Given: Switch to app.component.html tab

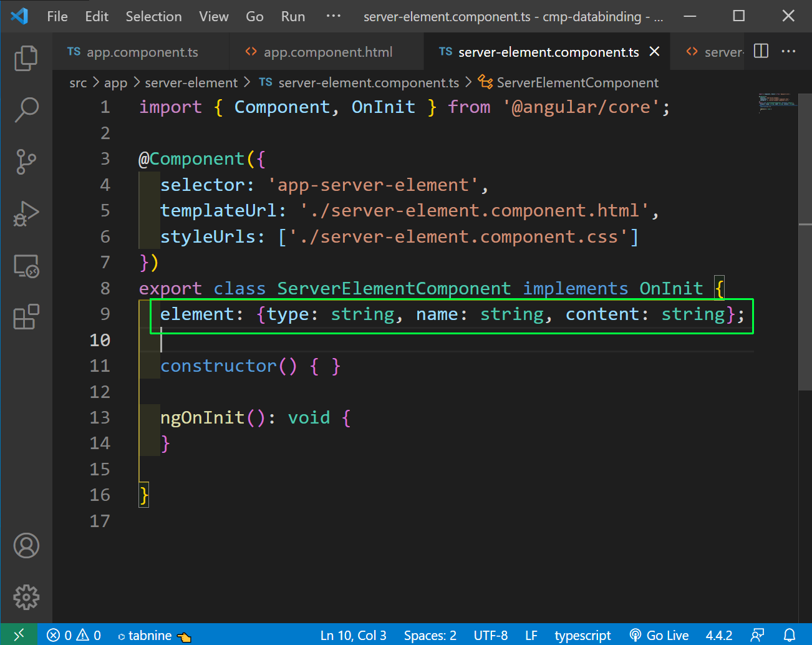Looking at the screenshot, I should click(x=326, y=52).
